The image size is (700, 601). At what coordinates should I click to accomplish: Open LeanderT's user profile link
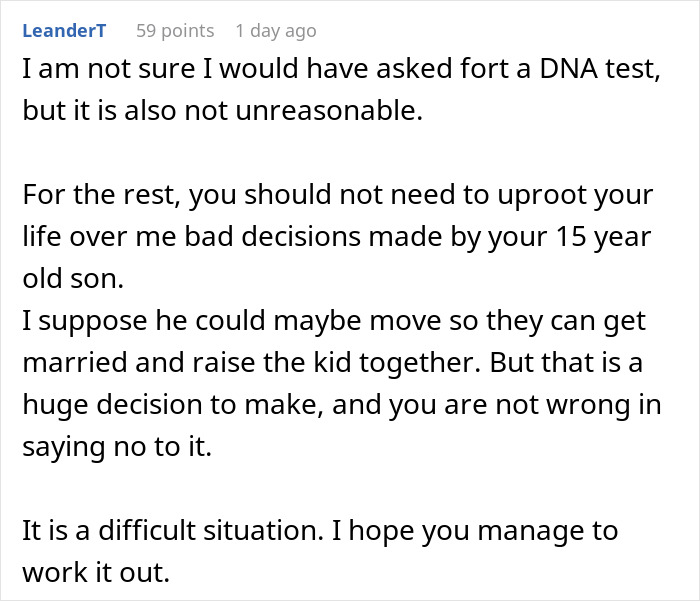[x=64, y=31]
